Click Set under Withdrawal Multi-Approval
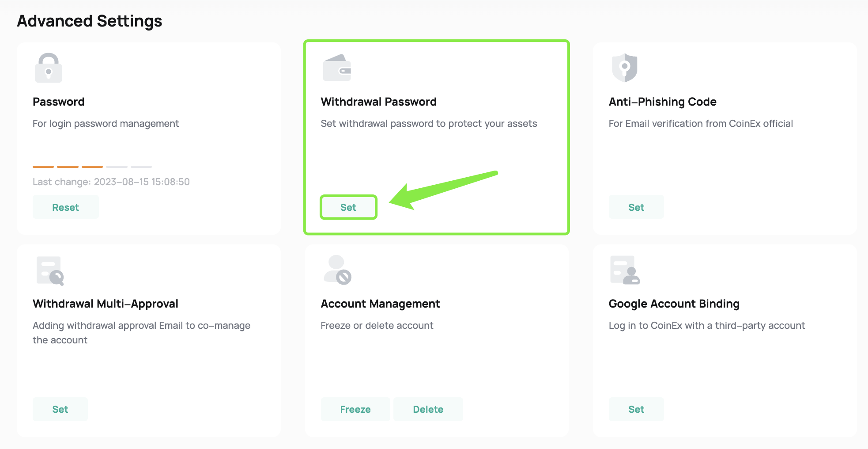The image size is (868, 449). pos(60,409)
